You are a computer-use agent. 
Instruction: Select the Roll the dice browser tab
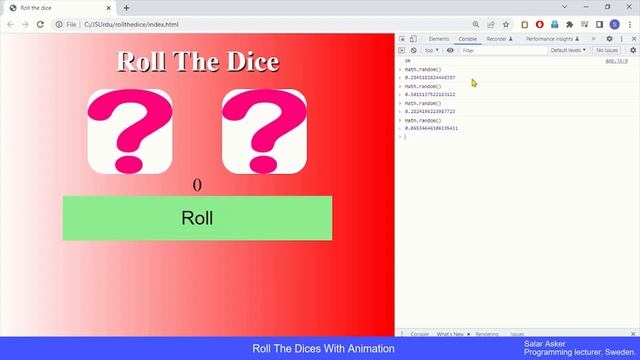pos(60,8)
